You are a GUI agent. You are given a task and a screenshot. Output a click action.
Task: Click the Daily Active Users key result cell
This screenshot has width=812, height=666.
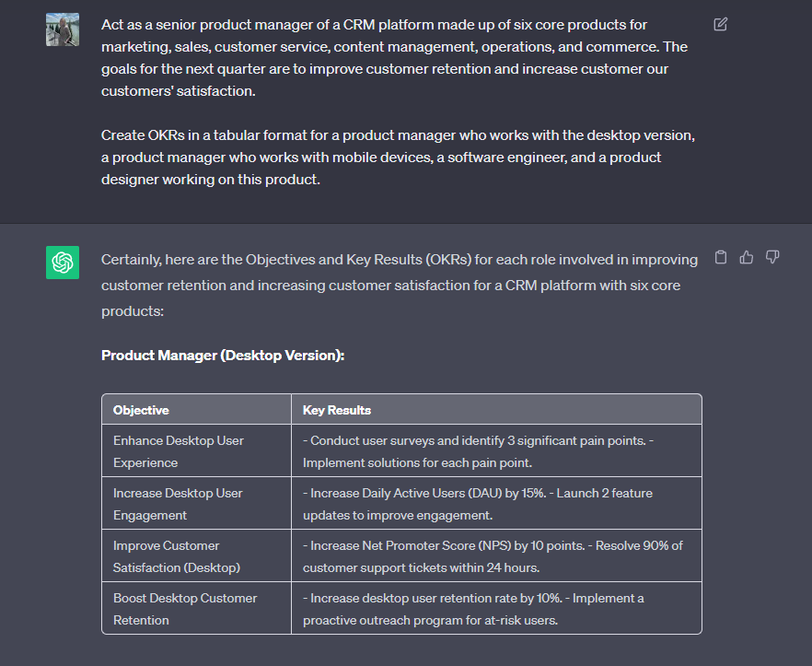coord(477,504)
